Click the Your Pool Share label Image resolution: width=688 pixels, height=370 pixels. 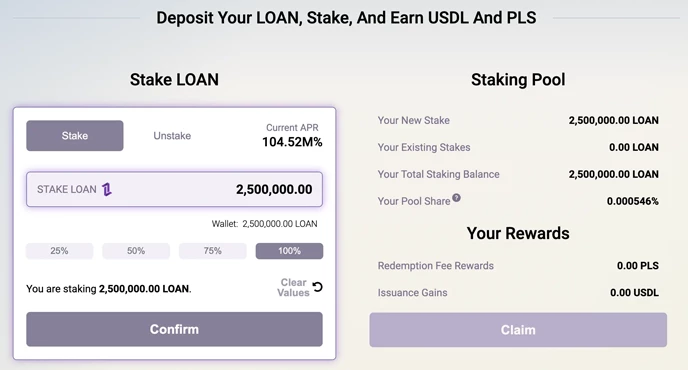[414, 201]
